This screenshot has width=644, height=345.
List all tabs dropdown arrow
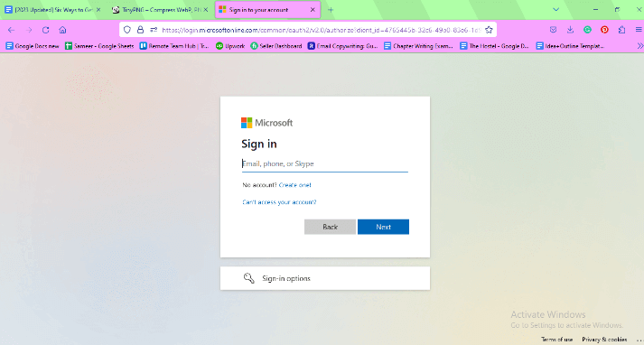(x=555, y=9)
